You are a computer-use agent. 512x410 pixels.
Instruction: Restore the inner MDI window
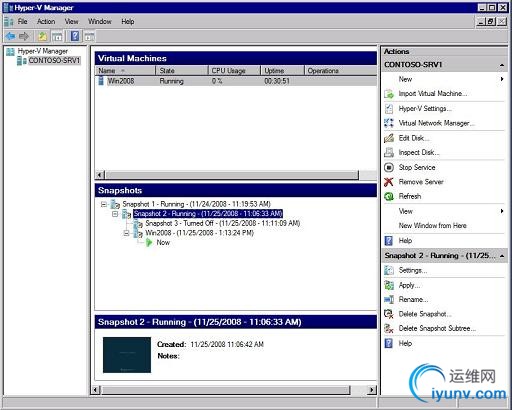[491, 22]
